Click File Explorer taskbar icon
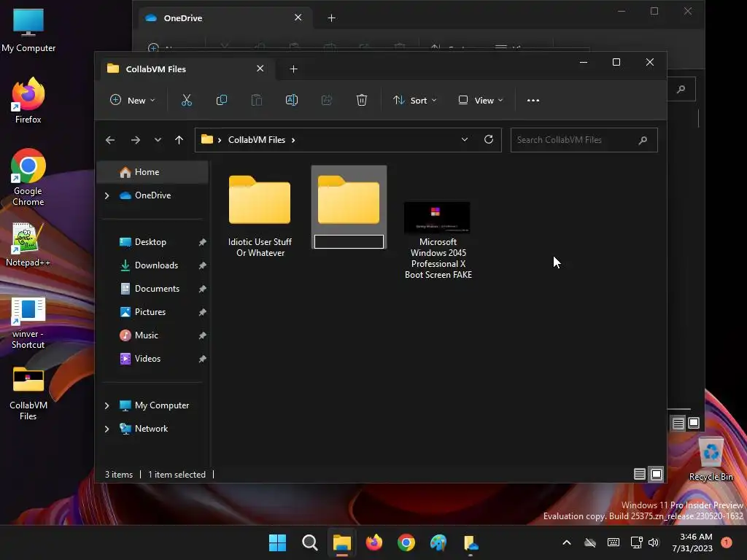The image size is (747, 560). click(341, 542)
